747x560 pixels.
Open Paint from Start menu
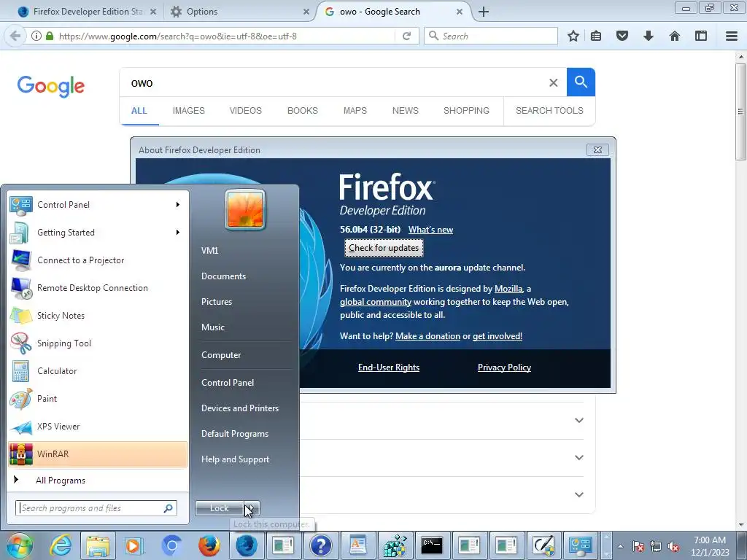(98, 399)
